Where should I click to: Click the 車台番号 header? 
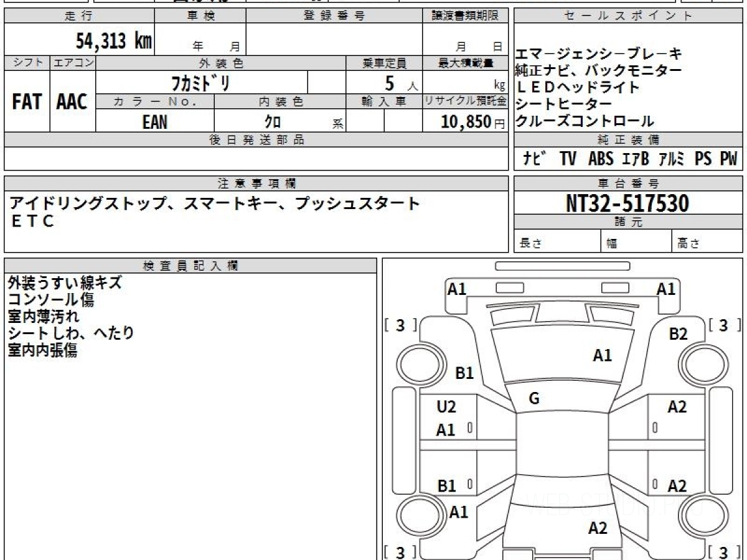628,184
